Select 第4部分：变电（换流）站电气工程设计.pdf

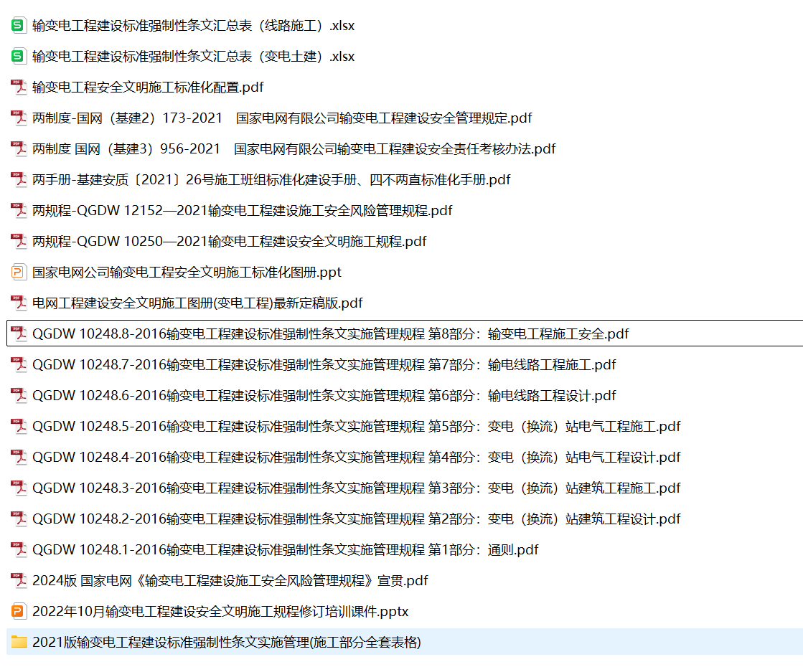[555, 457]
